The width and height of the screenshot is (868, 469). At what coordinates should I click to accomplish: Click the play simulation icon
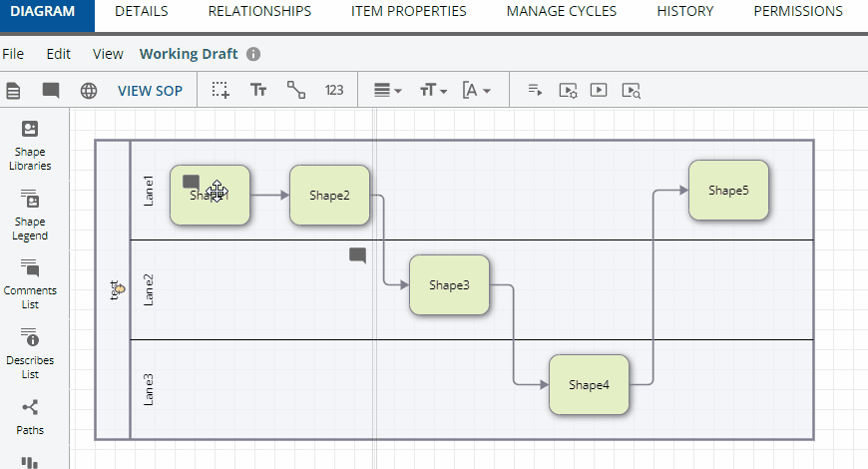click(599, 90)
